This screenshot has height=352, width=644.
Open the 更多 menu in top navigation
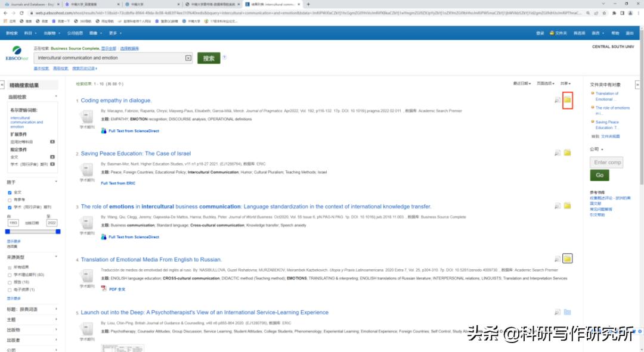(x=115, y=33)
